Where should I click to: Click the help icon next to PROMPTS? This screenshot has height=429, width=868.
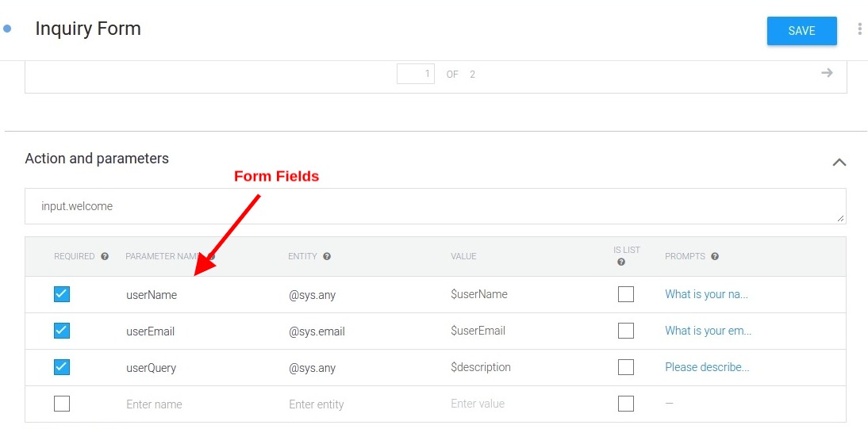coord(715,257)
